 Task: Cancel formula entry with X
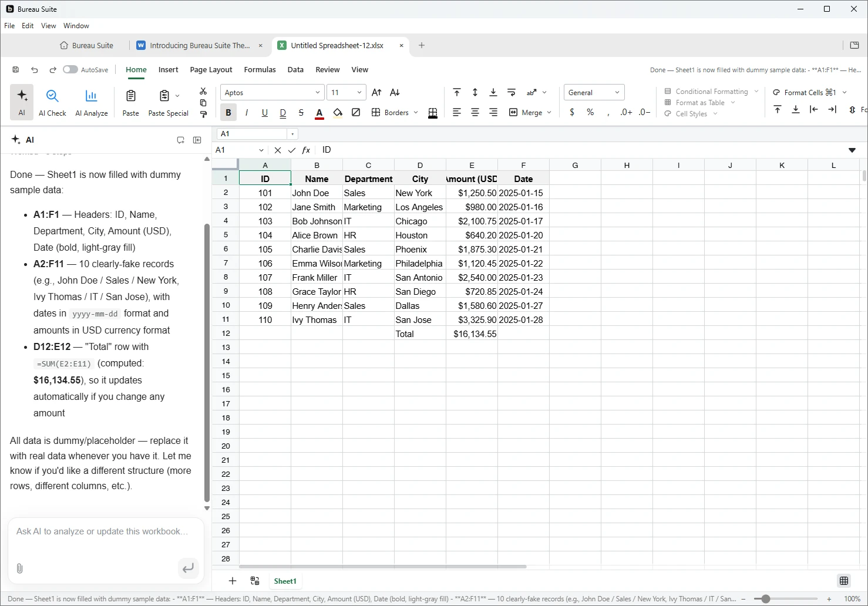pyautogui.click(x=278, y=150)
